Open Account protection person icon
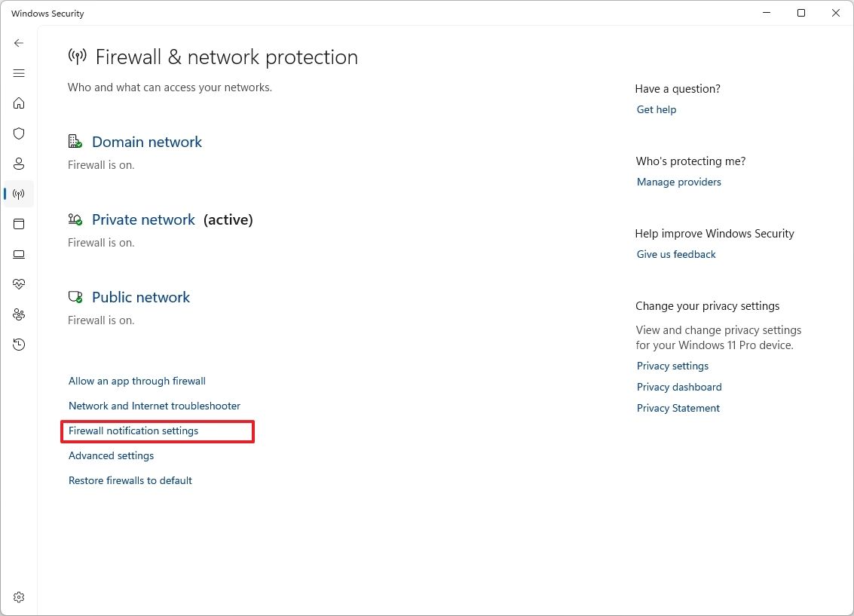 pos(19,164)
